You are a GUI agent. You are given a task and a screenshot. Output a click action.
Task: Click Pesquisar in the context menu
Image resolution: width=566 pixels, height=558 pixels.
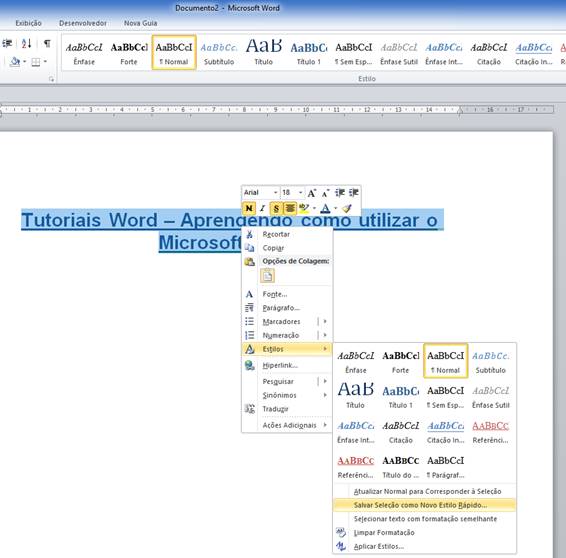point(278,382)
